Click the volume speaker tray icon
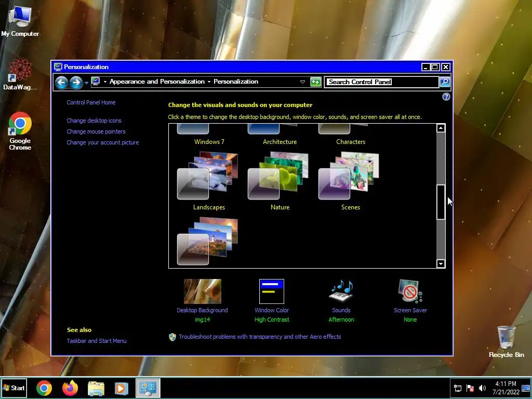This screenshot has height=399, width=532. click(482, 388)
